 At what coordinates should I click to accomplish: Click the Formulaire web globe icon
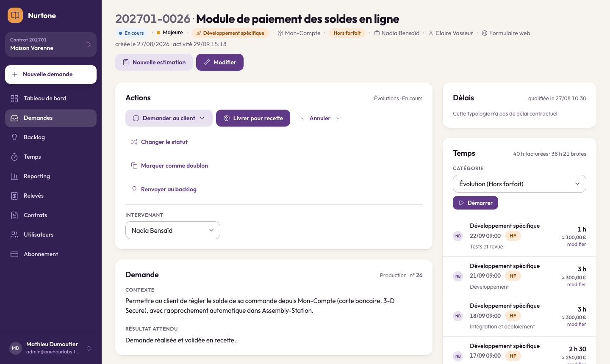pyautogui.click(x=485, y=33)
